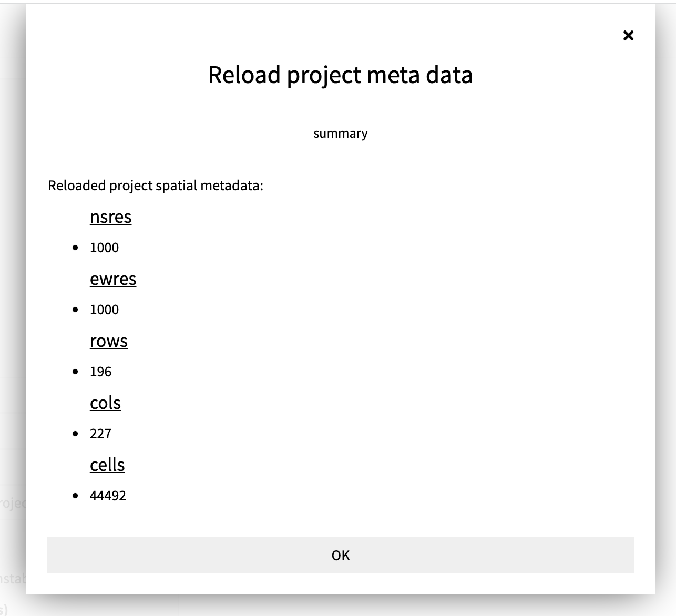The image size is (676, 616).
Task: Expand the rows section
Action: tap(109, 341)
